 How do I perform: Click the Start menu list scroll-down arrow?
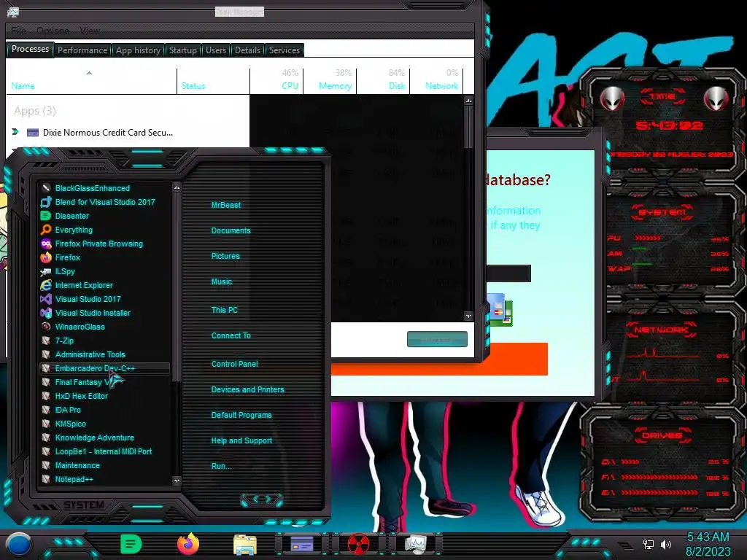click(177, 481)
